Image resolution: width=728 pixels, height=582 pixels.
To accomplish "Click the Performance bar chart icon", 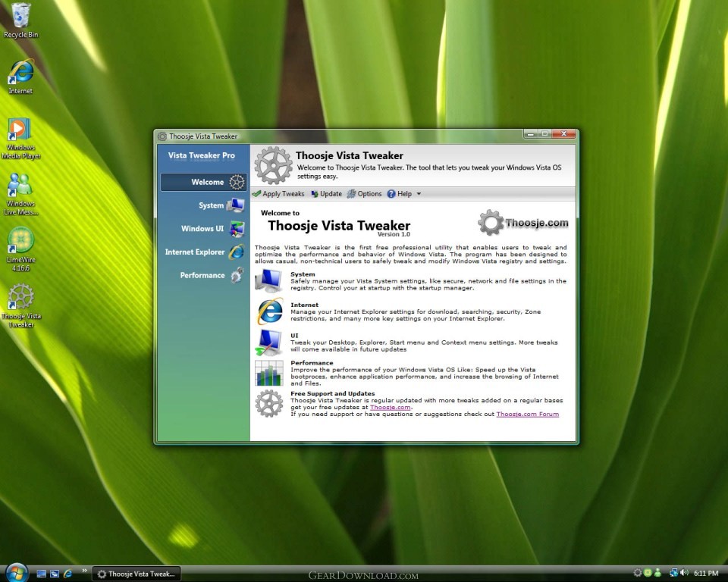I will coord(268,373).
